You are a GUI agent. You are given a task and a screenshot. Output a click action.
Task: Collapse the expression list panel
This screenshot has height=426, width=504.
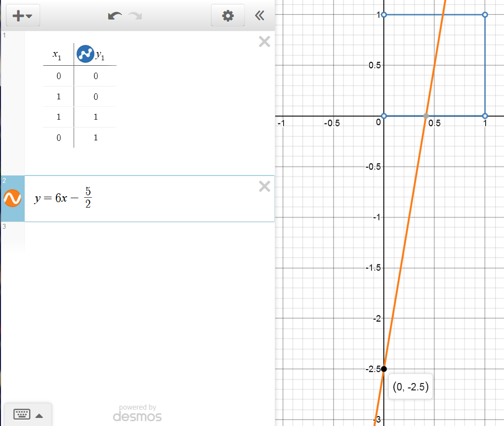(259, 16)
